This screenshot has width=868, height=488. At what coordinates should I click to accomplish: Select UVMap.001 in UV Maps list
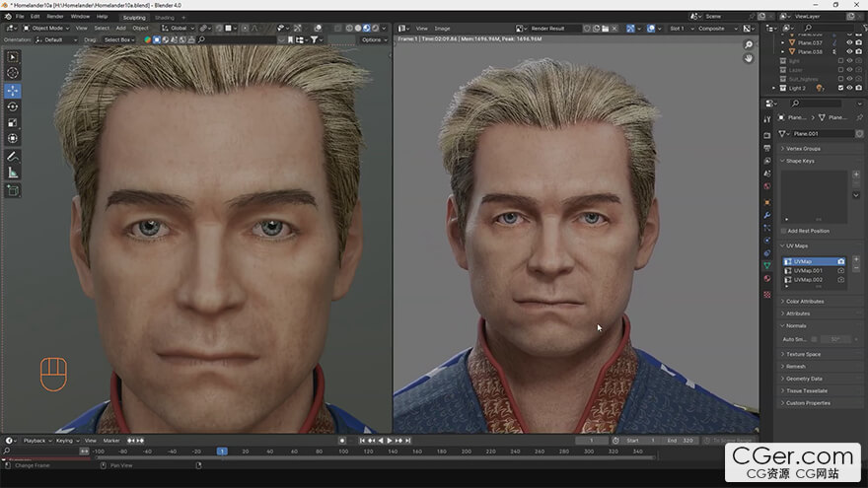click(x=808, y=270)
